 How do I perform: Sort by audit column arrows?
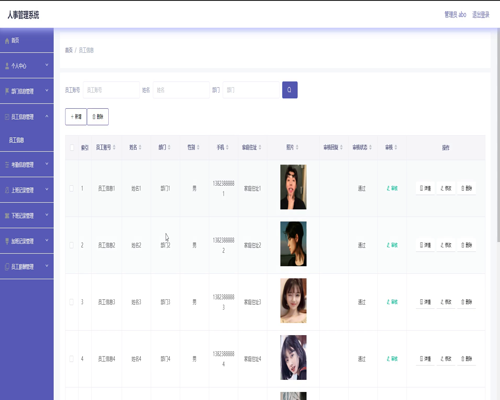pyautogui.click(x=395, y=147)
